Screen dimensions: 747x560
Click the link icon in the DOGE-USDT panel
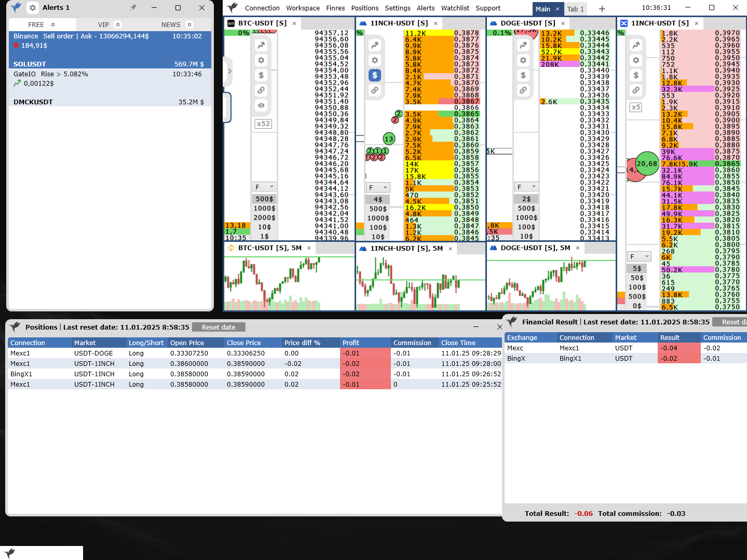(x=523, y=90)
